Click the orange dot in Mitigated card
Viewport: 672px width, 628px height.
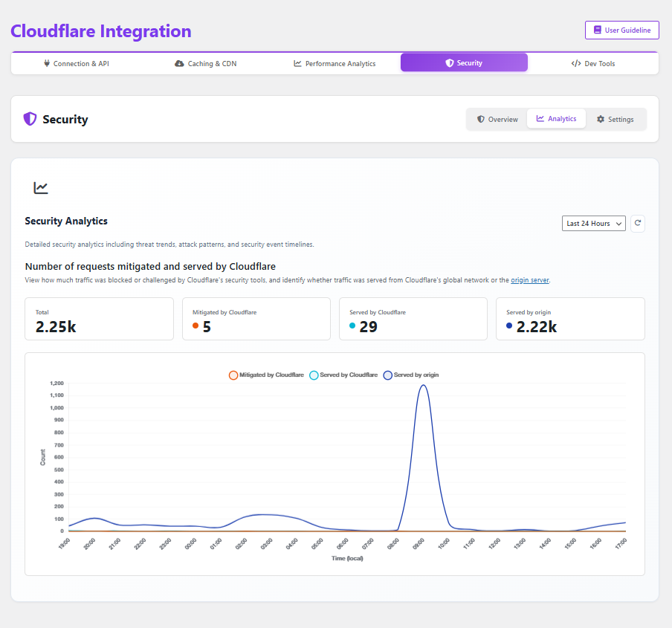coord(196,326)
